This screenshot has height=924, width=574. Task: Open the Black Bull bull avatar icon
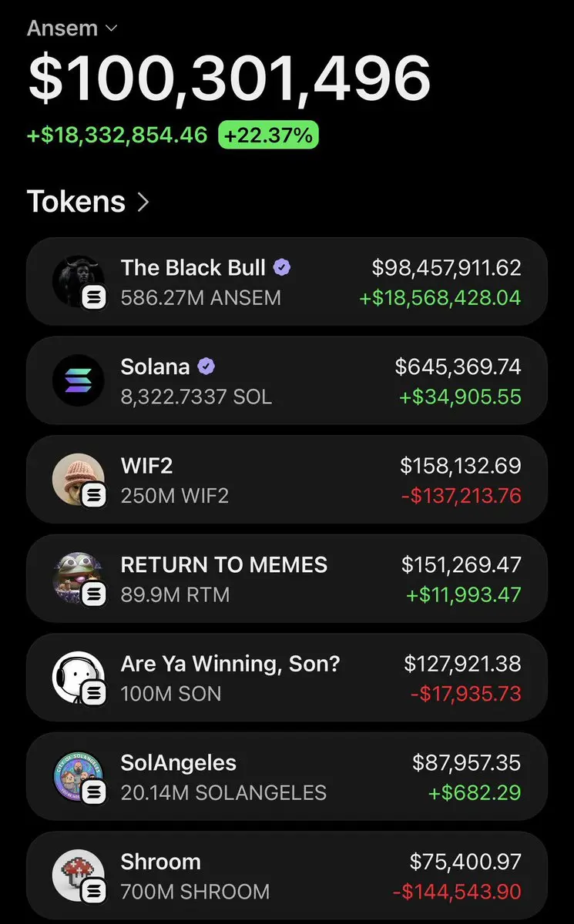pyautogui.click(x=79, y=282)
